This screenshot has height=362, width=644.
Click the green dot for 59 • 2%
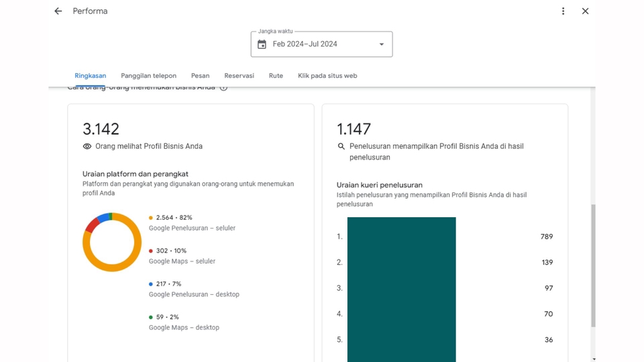(151, 317)
